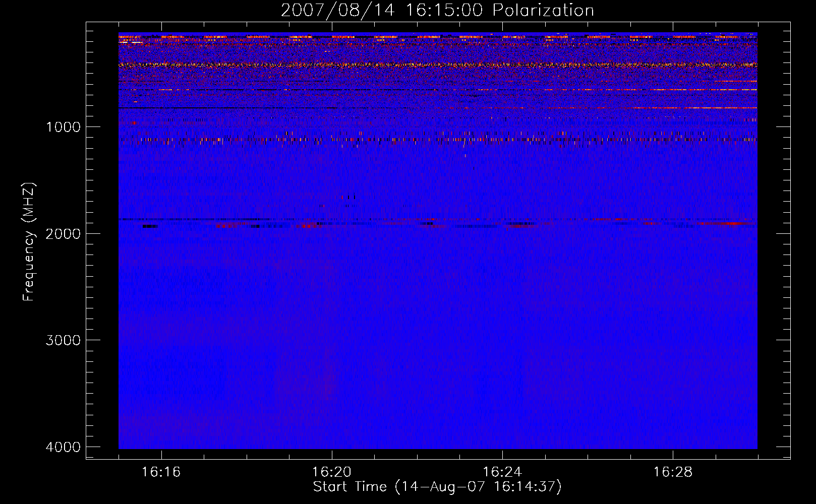816x504 pixels.
Task: Click the 'Start Time (14-Aug-07 16:14:37)' label
Action: [x=437, y=487]
